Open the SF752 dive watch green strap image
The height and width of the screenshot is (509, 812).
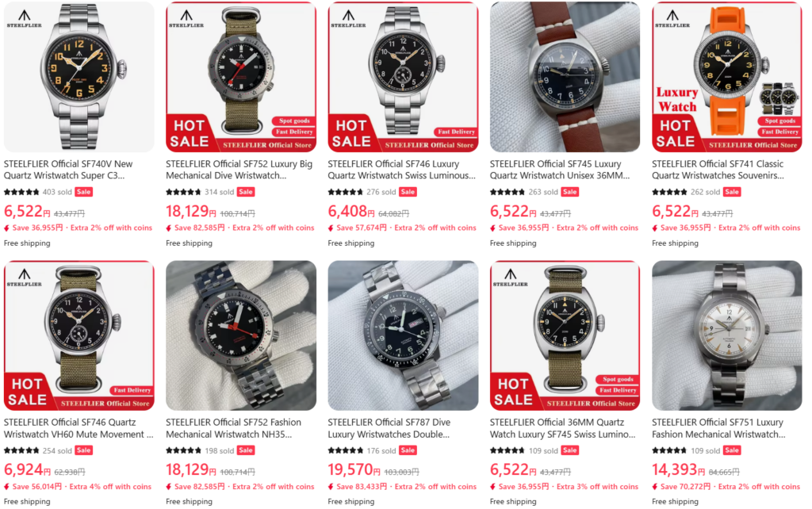(x=241, y=77)
